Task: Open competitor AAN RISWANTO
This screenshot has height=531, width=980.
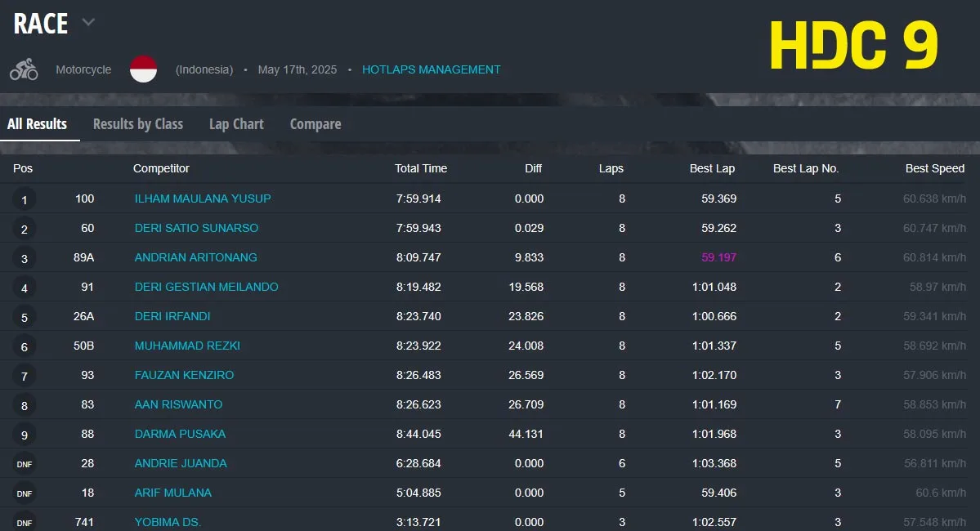Action: (178, 404)
